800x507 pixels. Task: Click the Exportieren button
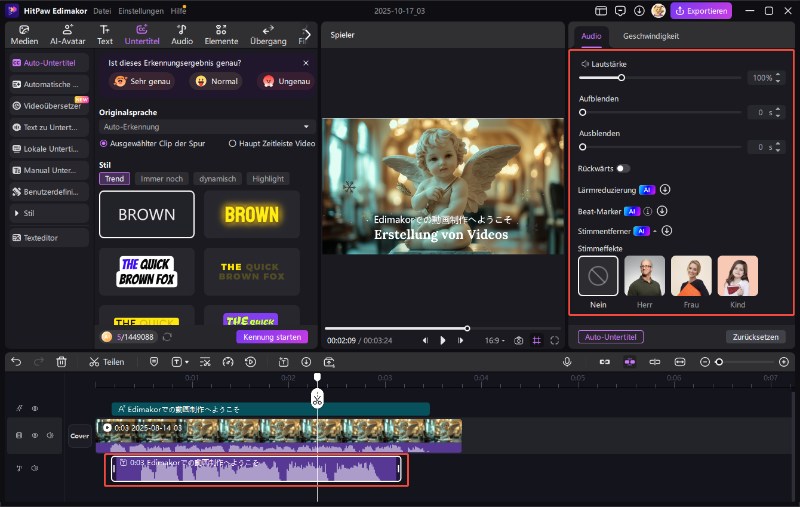click(701, 11)
